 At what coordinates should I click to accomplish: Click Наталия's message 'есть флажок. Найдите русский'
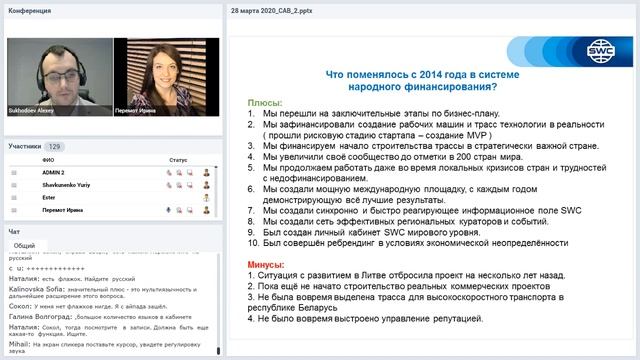pyautogui.click(x=72, y=279)
